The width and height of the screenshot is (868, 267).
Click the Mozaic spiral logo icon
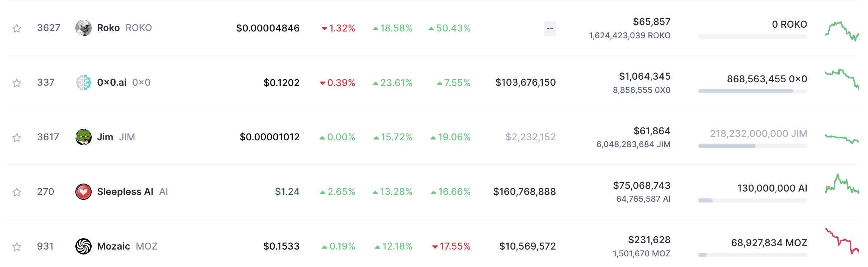[83, 246]
